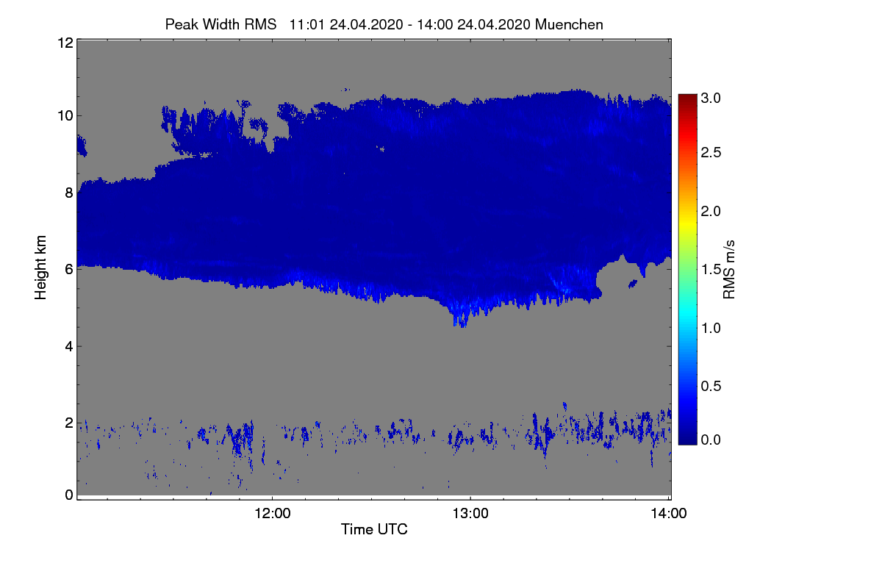Click the "Time UTC" x-axis label
The image size is (882, 588).
click(x=374, y=529)
